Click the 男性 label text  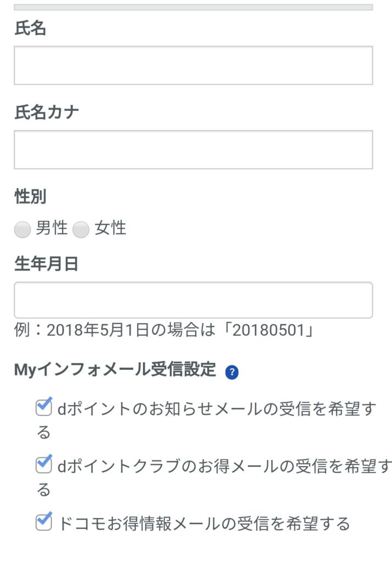coord(52,228)
